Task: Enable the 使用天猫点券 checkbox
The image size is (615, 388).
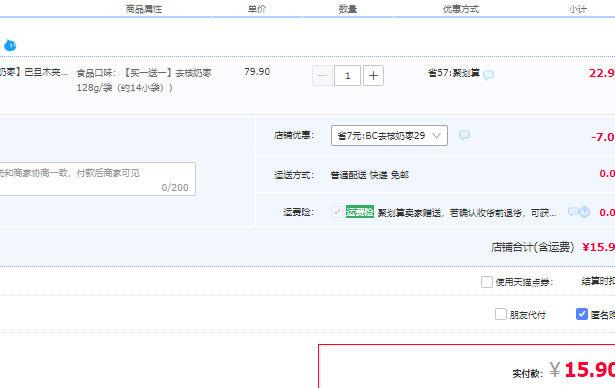Action: [487, 282]
